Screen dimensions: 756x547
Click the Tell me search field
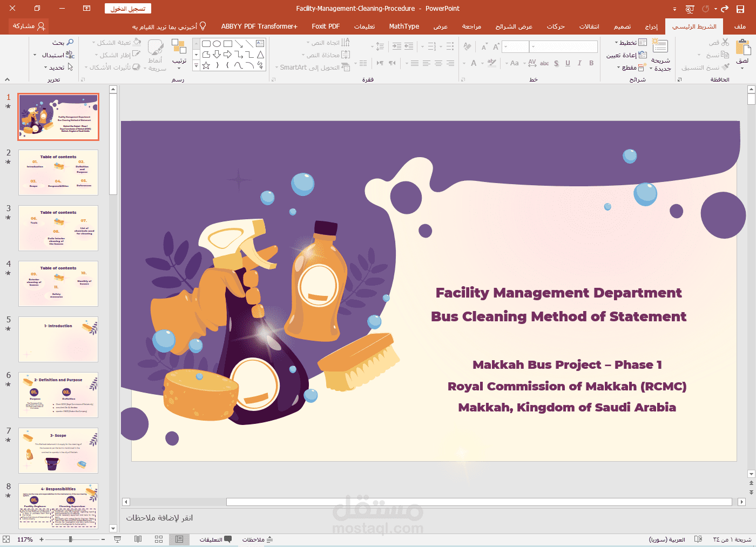pos(169,26)
